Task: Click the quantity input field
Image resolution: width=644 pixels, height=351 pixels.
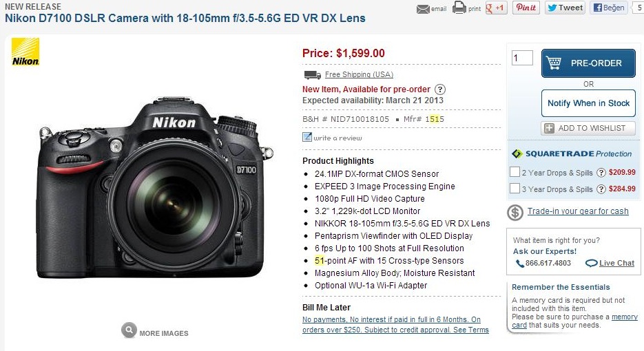Action: point(522,58)
